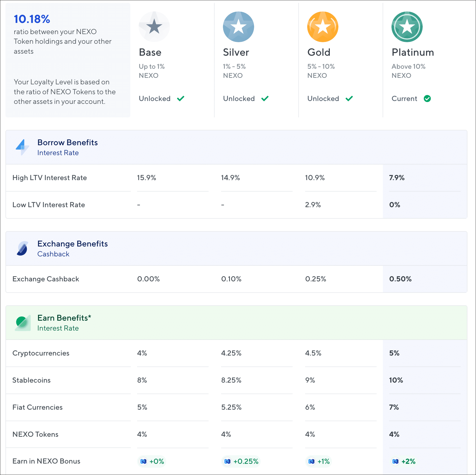Screen dimensions: 476x475
Task: Click the 2.9% Gold Low LTV rate
Action: click(313, 205)
